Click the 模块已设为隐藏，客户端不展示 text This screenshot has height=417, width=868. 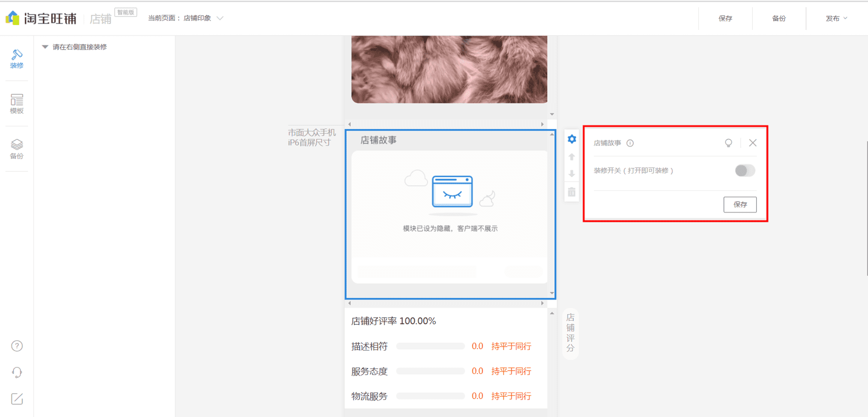point(450,228)
